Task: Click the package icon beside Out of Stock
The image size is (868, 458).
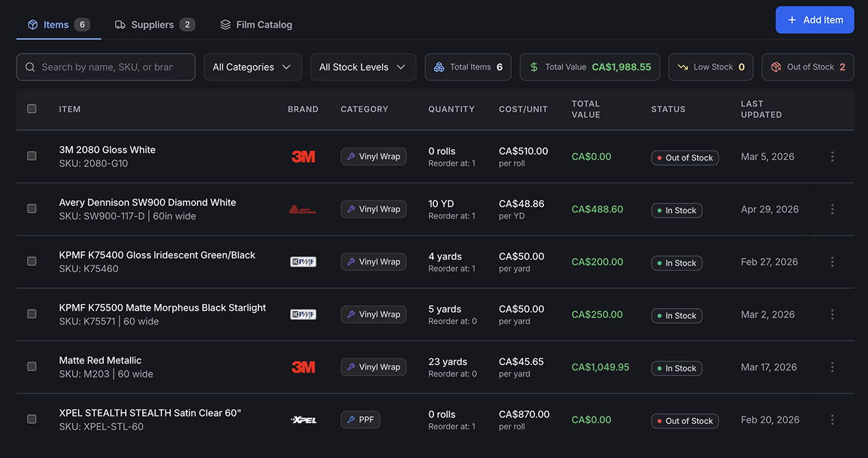Action: (x=776, y=67)
